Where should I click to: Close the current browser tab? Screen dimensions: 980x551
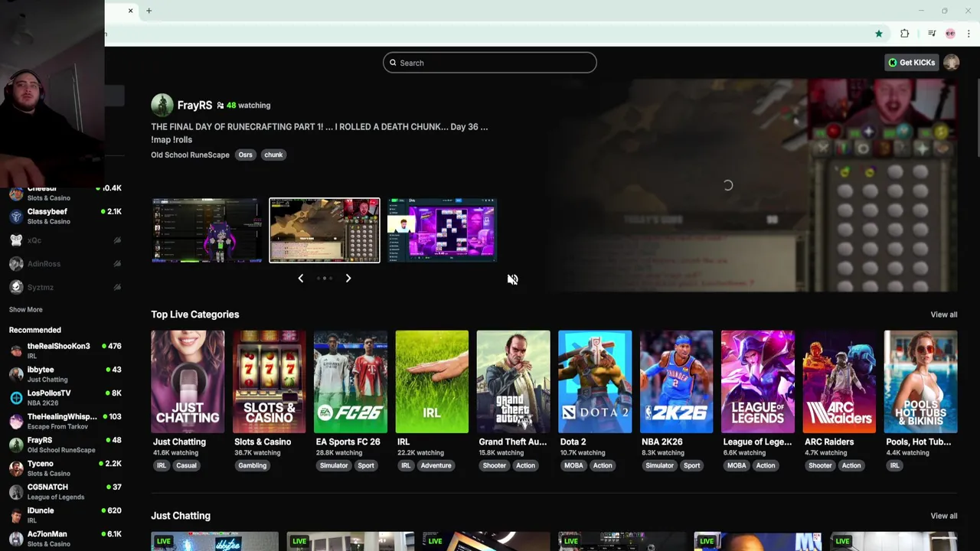click(x=130, y=11)
